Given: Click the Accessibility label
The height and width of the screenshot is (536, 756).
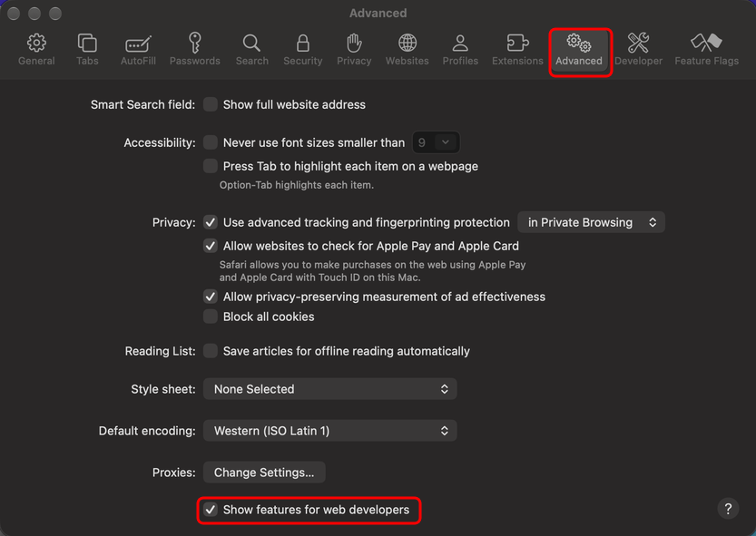Looking at the screenshot, I should tap(160, 142).
